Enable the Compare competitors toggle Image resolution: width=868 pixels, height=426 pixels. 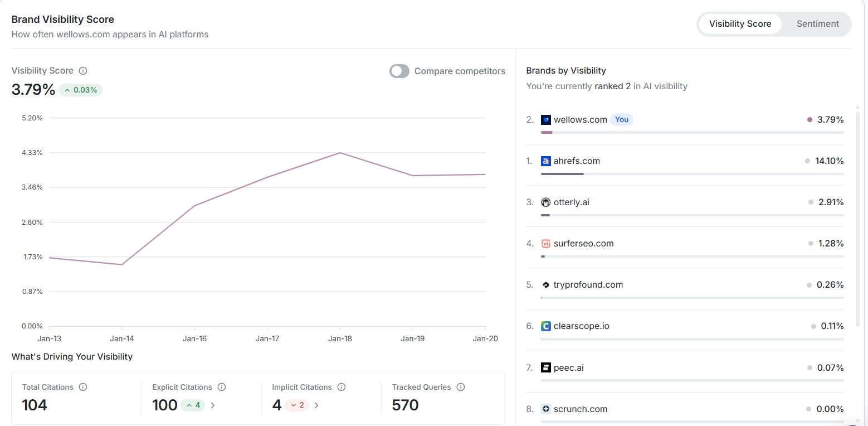pos(399,71)
